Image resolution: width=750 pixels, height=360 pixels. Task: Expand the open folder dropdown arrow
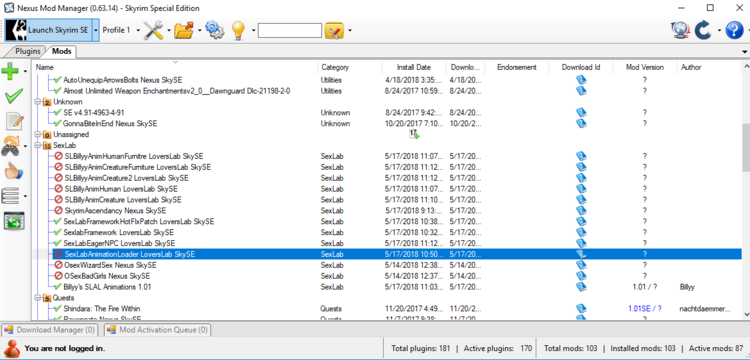click(x=199, y=30)
